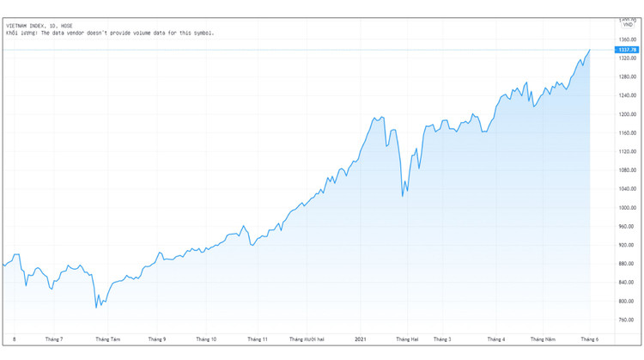Select the Khối lượng volume indicator text

[17, 33]
